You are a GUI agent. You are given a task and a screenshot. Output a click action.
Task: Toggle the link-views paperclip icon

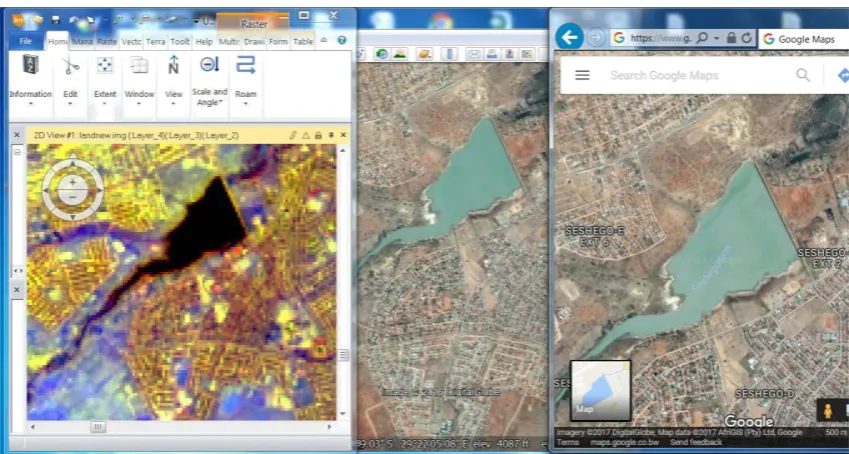tap(293, 135)
